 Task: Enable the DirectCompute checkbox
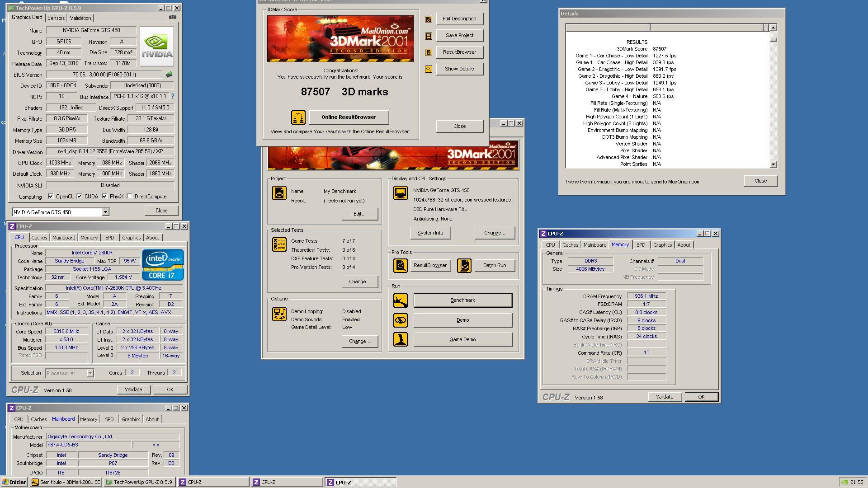coord(130,197)
